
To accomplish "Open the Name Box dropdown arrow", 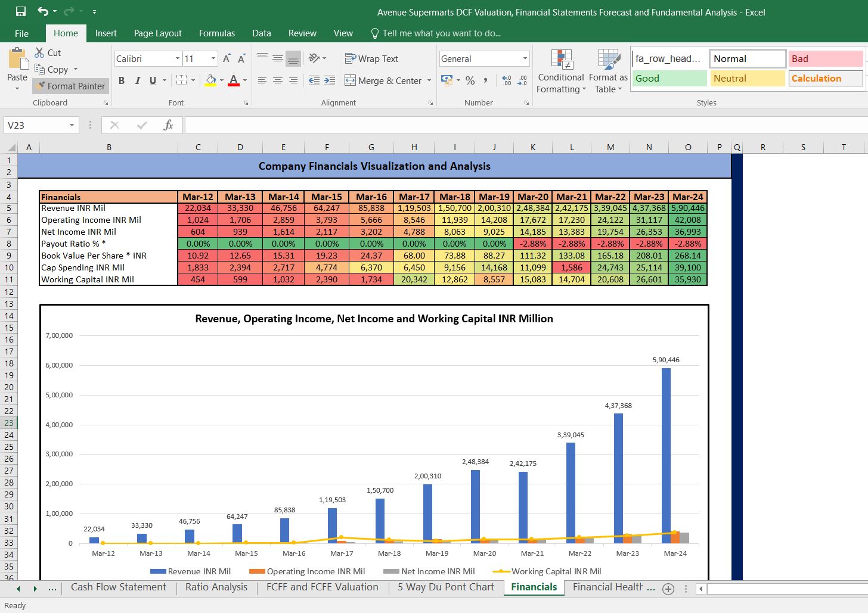I will (72, 125).
